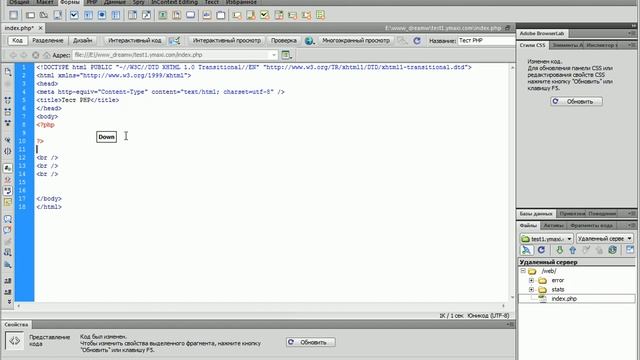Insert Spry Validation Checkbox widget
Screen dimensions: 640x360
(264, 15)
